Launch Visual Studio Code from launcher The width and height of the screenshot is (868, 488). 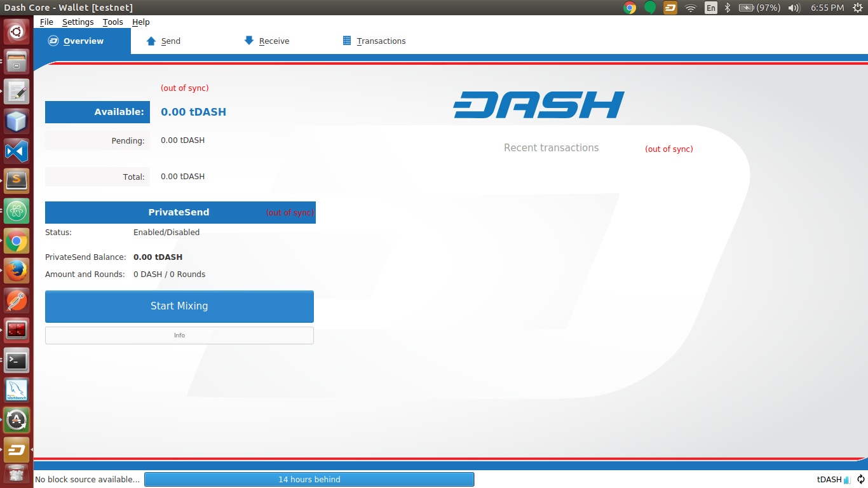coord(17,151)
